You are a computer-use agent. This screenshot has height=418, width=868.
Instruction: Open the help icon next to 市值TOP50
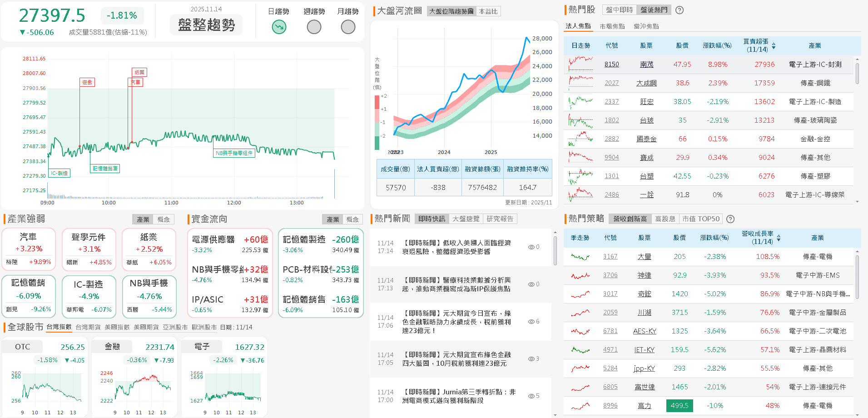click(730, 219)
